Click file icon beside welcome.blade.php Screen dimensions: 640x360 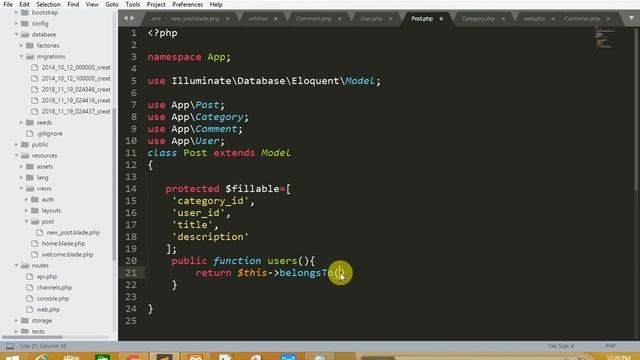click(x=35, y=254)
